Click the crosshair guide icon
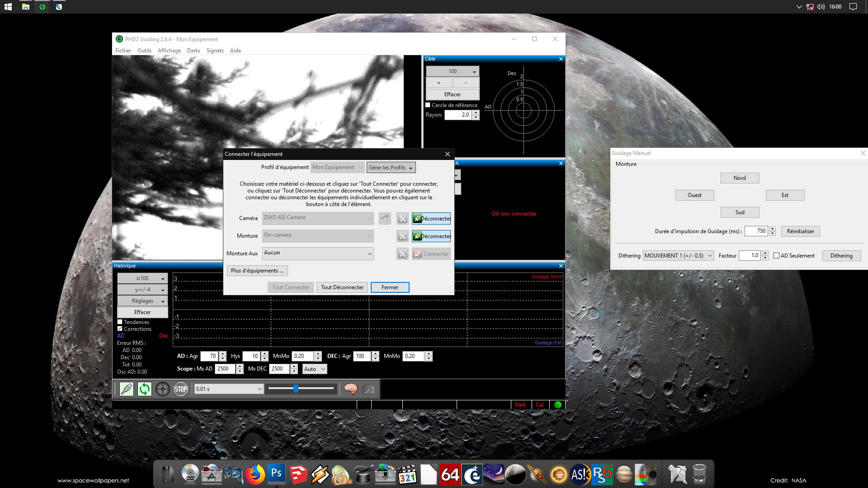 tap(163, 389)
